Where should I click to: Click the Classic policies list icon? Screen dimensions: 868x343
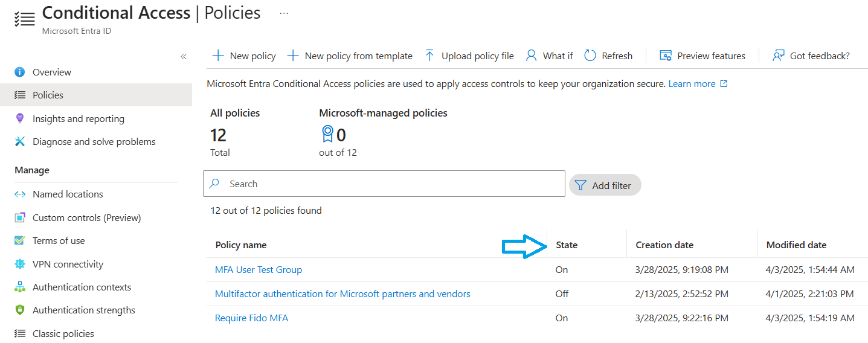(20, 333)
